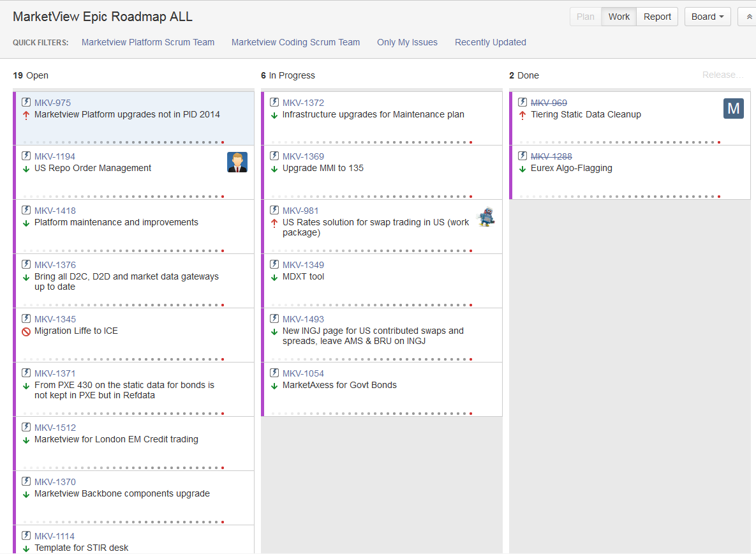
Task: Open issue link MKV-1372
Action: pos(303,103)
